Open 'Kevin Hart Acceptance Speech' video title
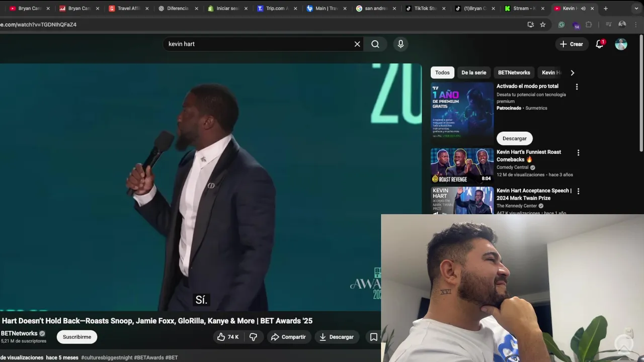644x362 pixels. pyautogui.click(x=534, y=194)
